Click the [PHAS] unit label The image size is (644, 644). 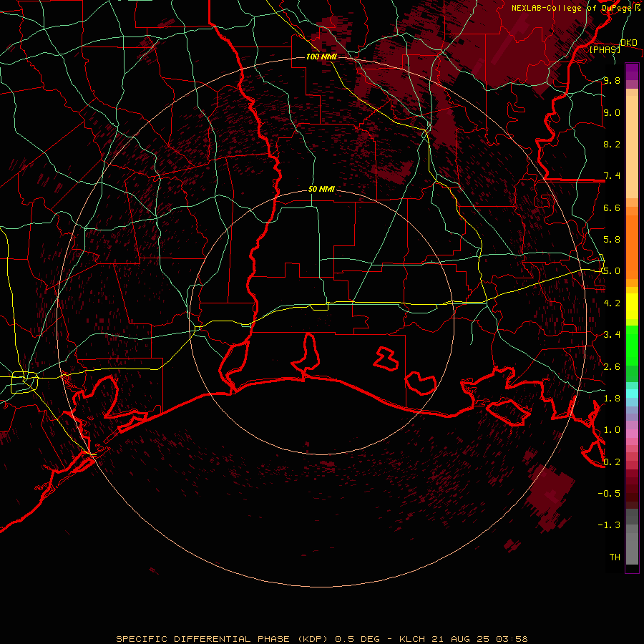[x=605, y=49]
